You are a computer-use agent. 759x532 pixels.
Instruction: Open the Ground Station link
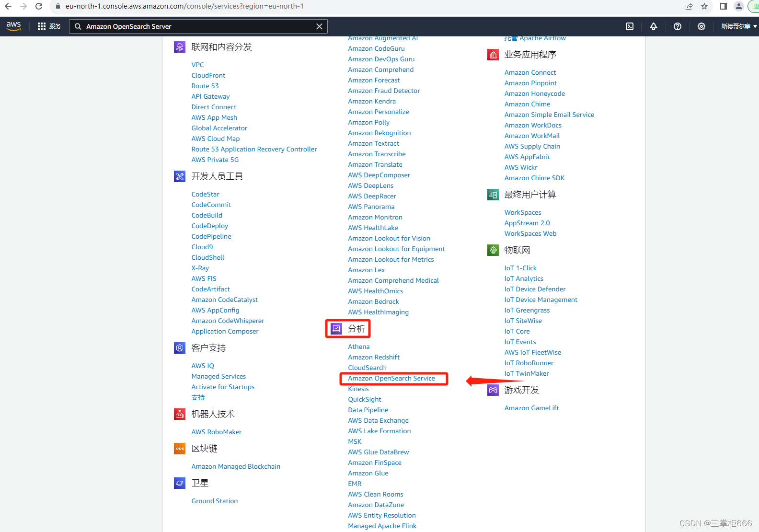(215, 501)
